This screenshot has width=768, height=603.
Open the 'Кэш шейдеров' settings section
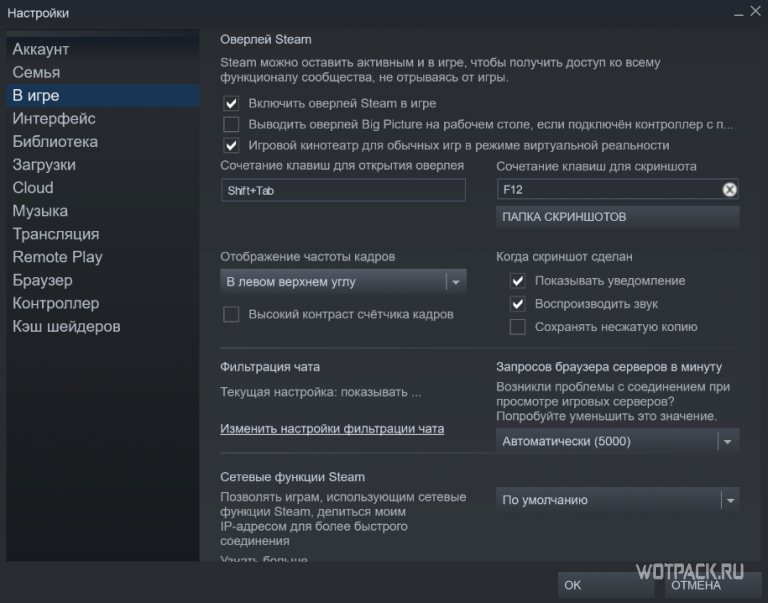point(103,326)
